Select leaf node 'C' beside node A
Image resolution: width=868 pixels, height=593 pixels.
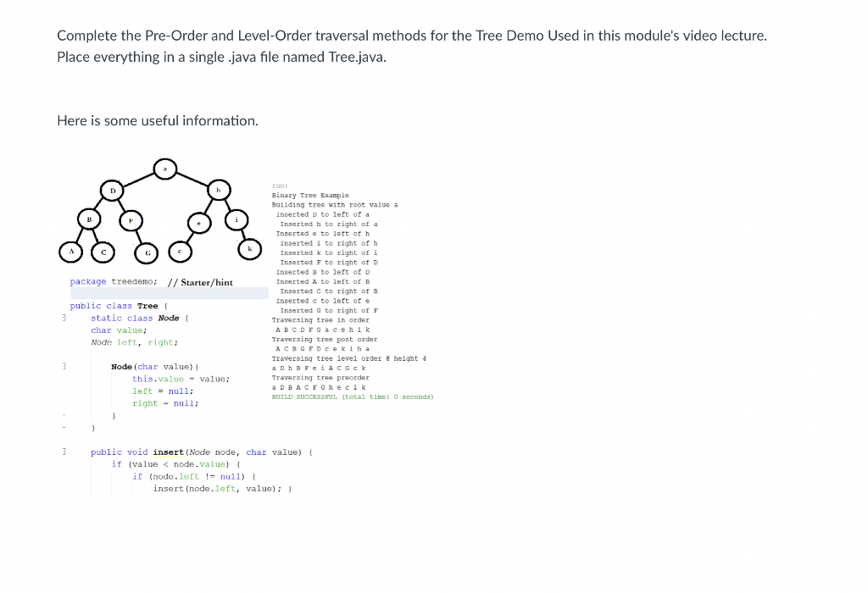point(103,252)
